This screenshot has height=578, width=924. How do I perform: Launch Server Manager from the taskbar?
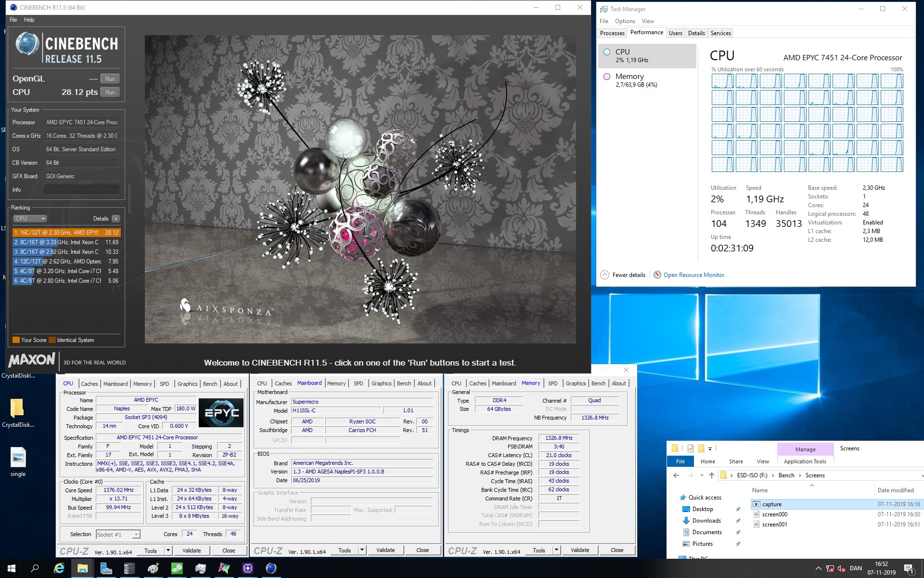106,568
